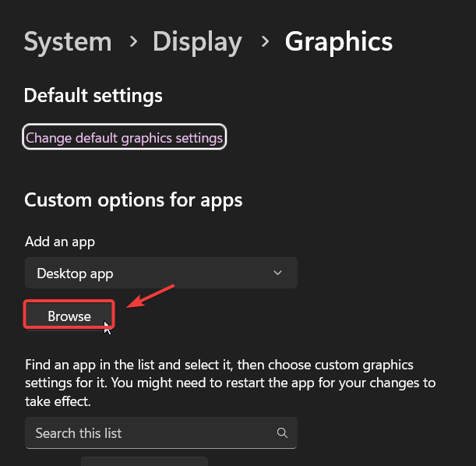Click the magnifier icon in the search box

[x=281, y=432]
